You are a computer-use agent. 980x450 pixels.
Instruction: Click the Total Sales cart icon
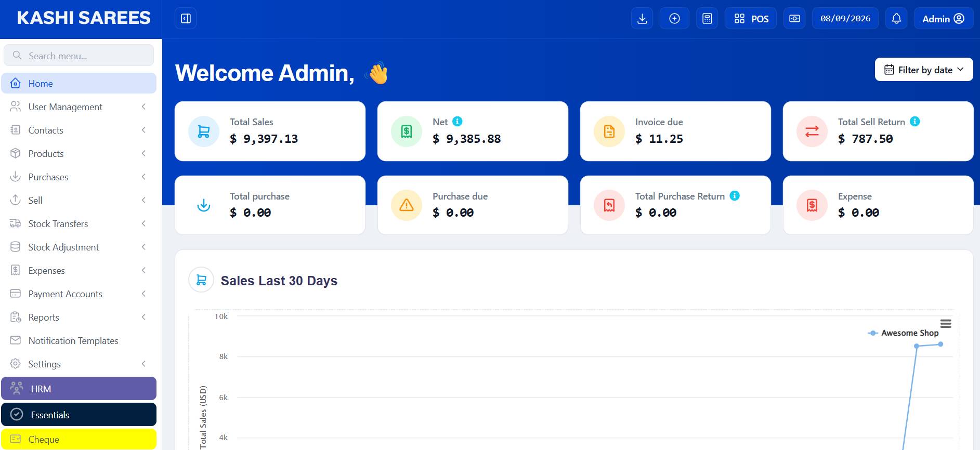204,131
